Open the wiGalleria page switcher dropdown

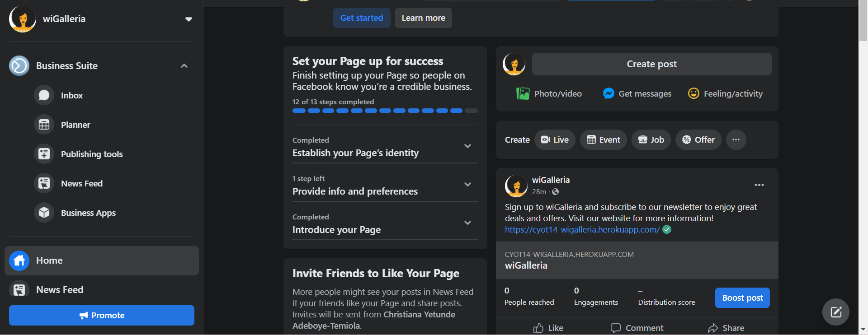[189, 19]
